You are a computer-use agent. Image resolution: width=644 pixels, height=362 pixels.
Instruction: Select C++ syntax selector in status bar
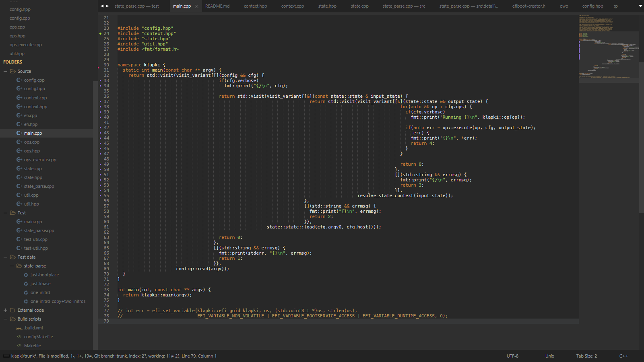coord(623,356)
